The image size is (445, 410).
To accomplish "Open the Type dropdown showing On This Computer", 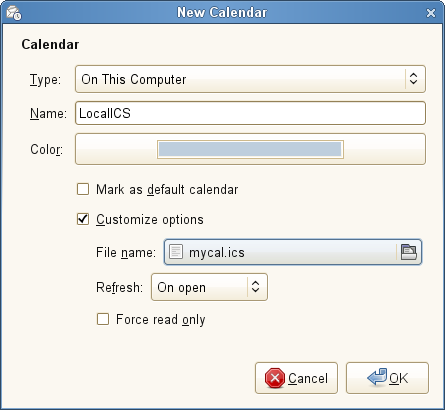I will click(x=250, y=79).
